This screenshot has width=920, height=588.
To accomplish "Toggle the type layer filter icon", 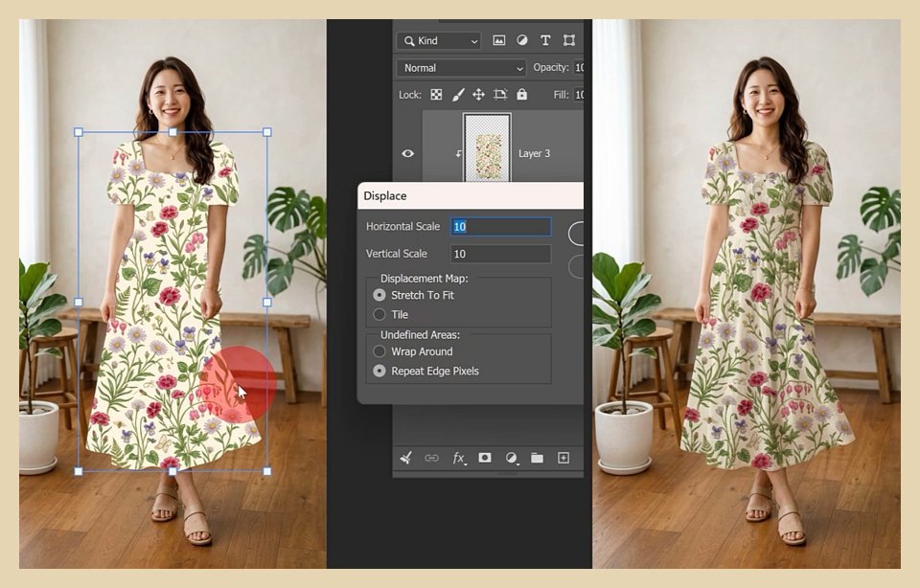I will pyautogui.click(x=545, y=40).
